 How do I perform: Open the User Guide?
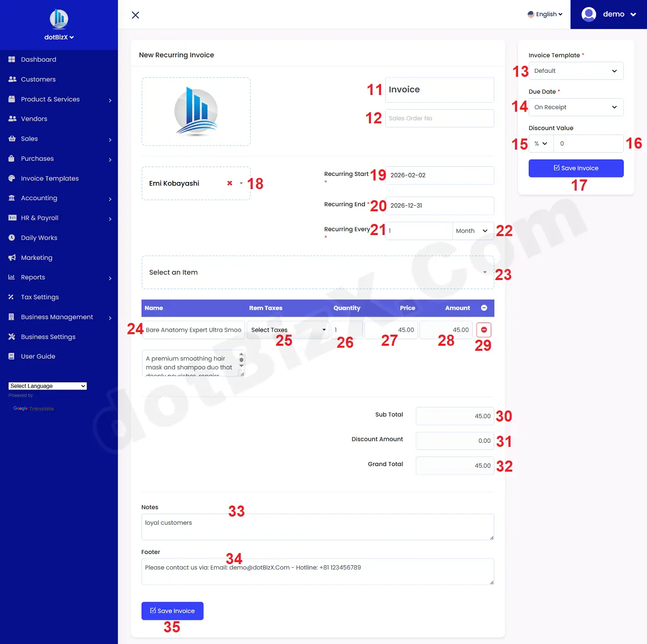[37, 356]
